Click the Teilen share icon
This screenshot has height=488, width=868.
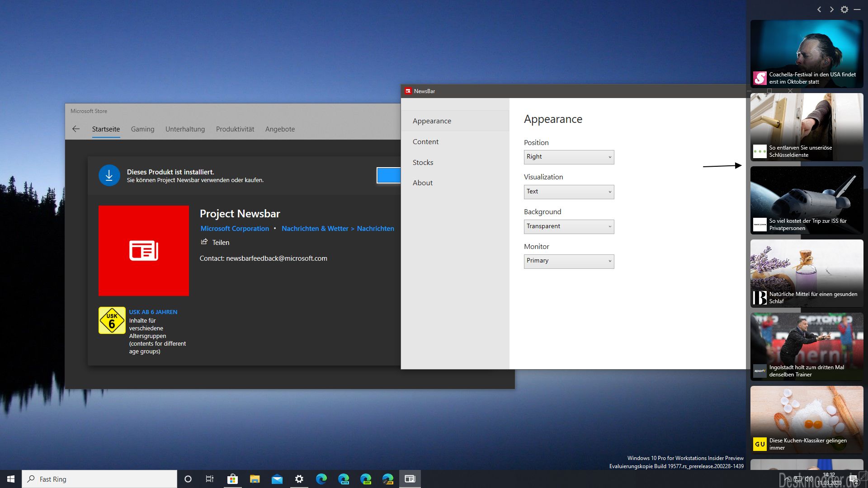click(x=204, y=242)
